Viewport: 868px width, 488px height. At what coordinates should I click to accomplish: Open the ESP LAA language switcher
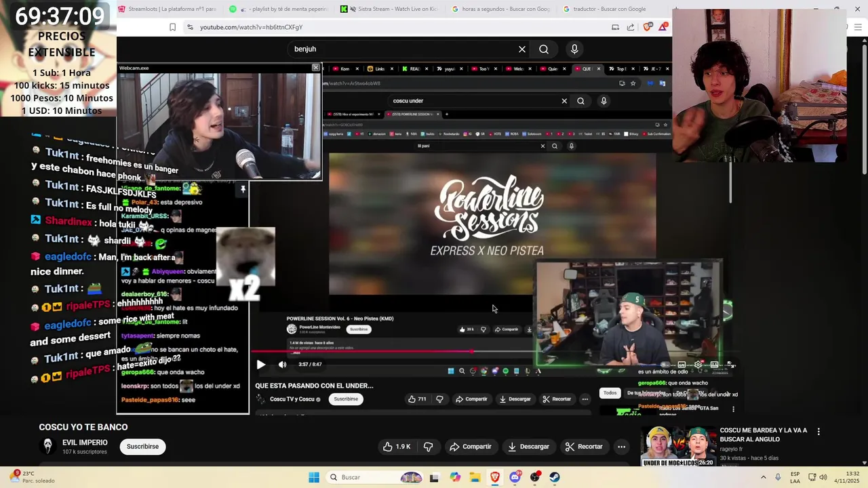click(795, 477)
